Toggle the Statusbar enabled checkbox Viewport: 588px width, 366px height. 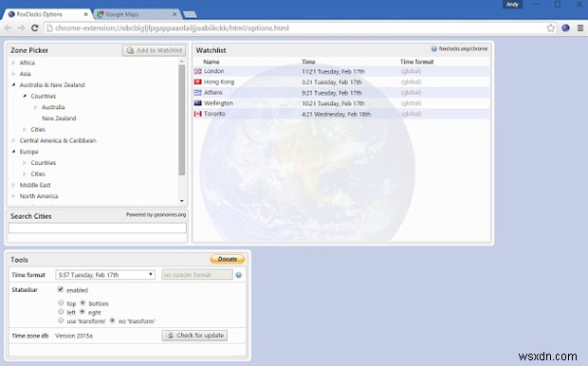click(x=61, y=289)
